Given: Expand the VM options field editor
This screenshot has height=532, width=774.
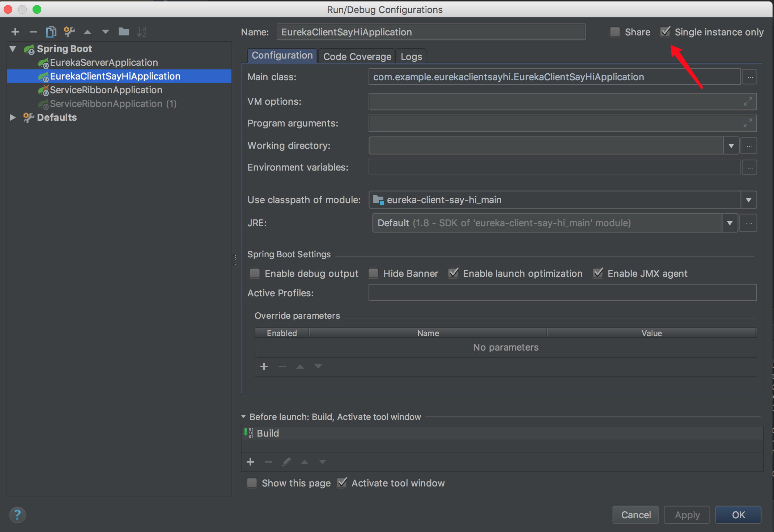Looking at the screenshot, I should click(x=748, y=102).
